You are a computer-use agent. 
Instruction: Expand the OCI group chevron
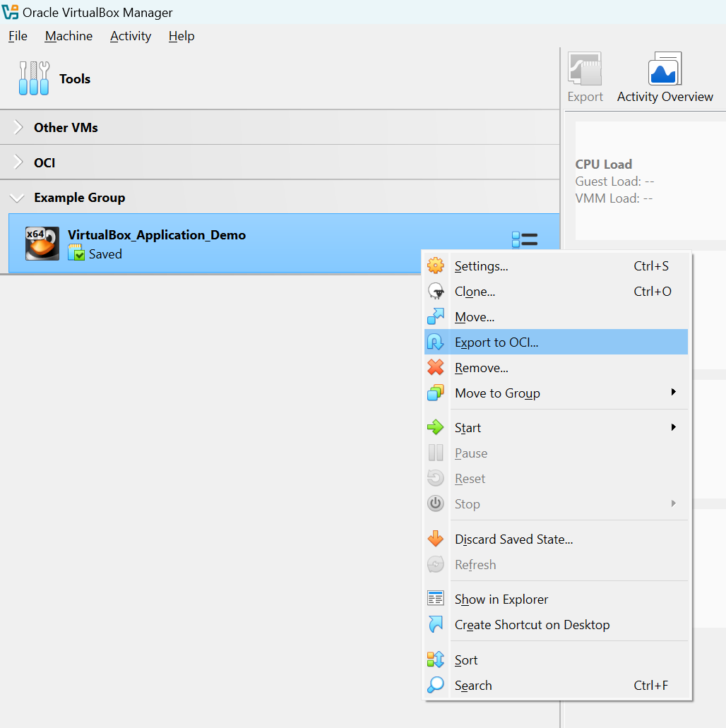pos(18,162)
